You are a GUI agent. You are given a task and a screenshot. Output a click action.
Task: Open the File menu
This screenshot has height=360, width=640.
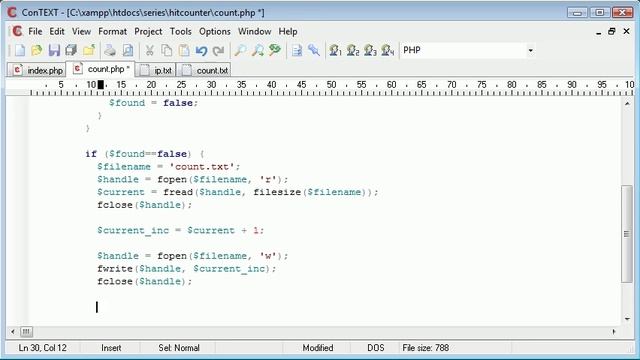click(35, 31)
